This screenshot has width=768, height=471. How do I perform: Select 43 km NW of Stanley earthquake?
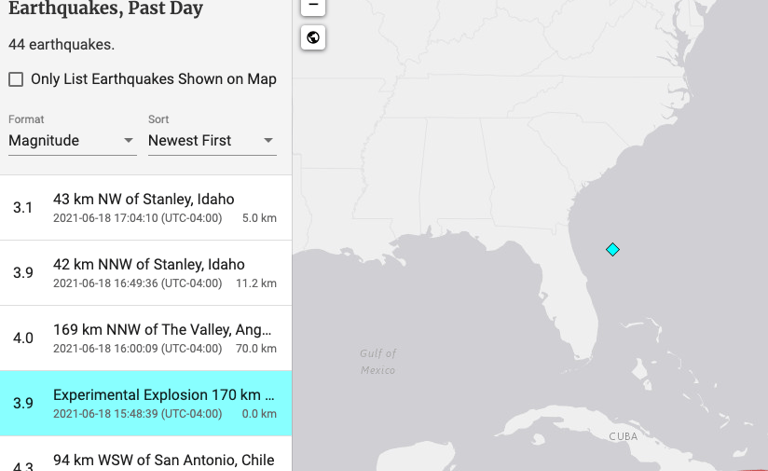pos(146,208)
